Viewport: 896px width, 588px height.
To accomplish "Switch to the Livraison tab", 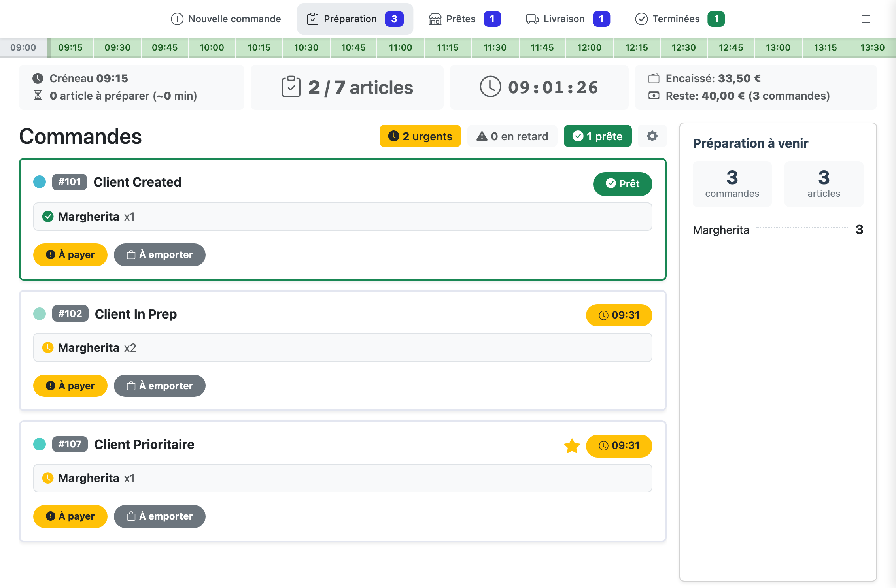I will [x=568, y=19].
